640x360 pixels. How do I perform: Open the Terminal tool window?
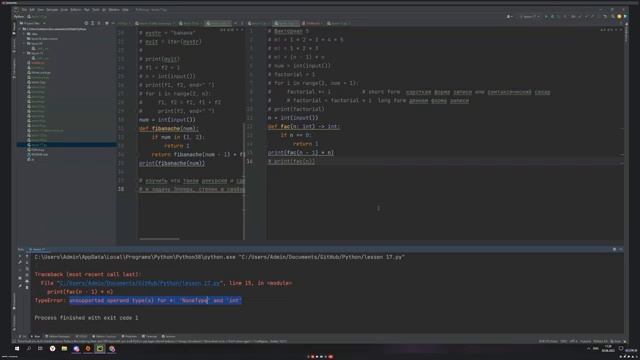click(149, 336)
